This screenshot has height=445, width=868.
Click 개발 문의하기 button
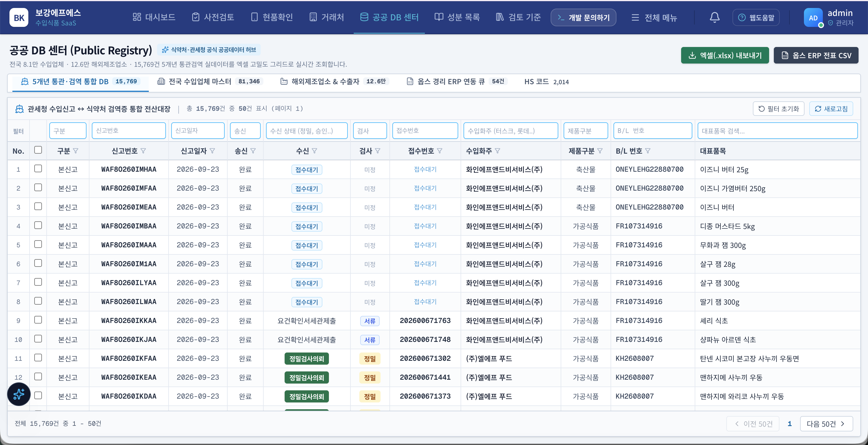[x=583, y=17]
